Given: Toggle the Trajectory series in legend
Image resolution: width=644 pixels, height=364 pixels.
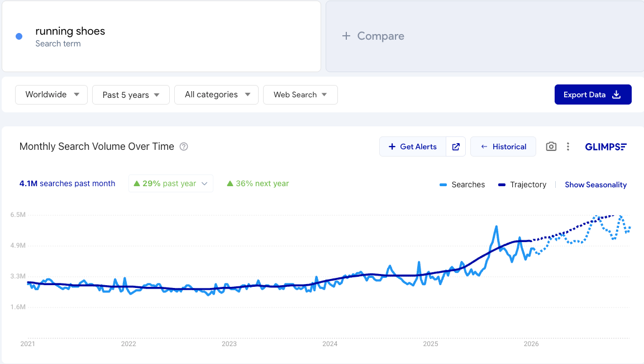Looking at the screenshot, I should 522,185.
